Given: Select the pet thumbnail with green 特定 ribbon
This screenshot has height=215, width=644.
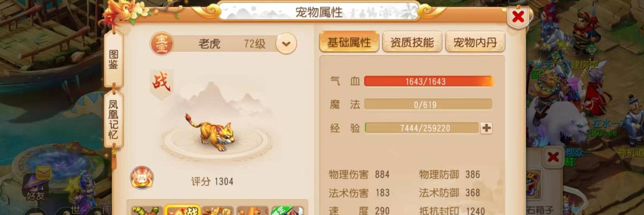Looking at the screenshot, I should [x=287, y=210].
